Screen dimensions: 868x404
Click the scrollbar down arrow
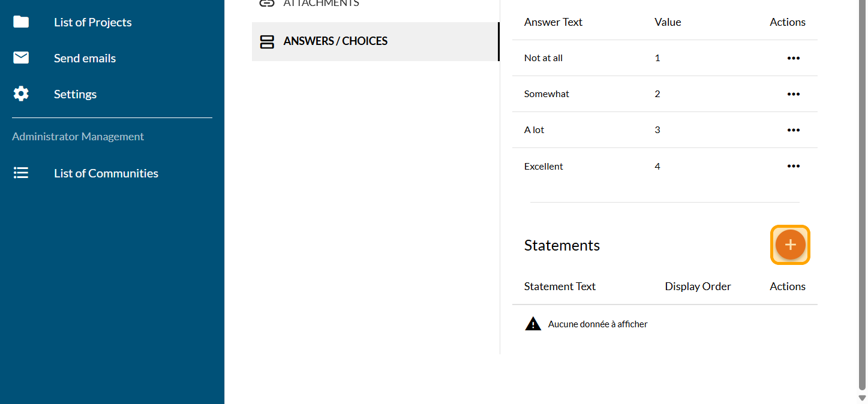tap(862, 398)
